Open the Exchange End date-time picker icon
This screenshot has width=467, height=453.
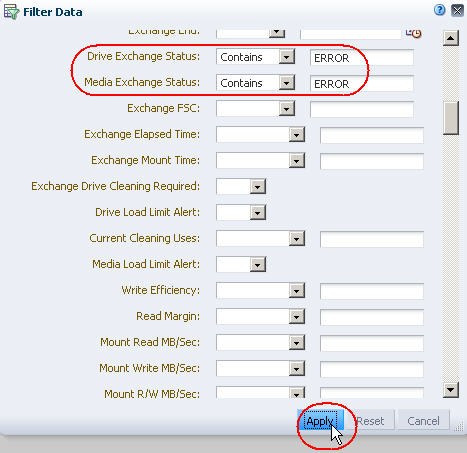(x=414, y=33)
